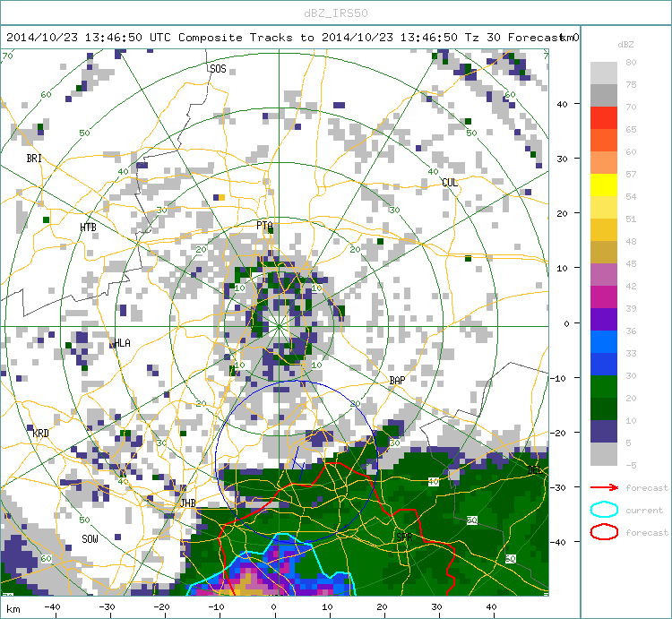The height and width of the screenshot is (619, 672).
Task: Select the SOS station label
Action: pyautogui.click(x=218, y=69)
